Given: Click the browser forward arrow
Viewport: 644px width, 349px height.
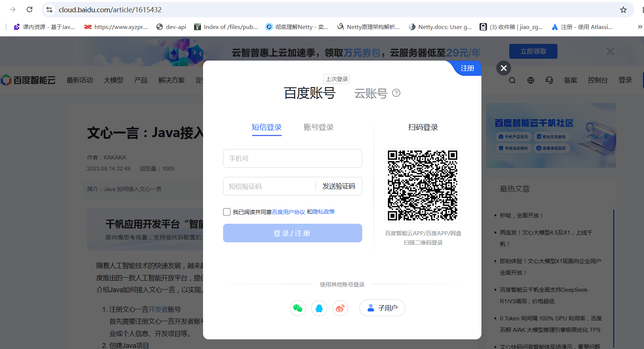Looking at the screenshot, I should pyautogui.click(x=13, y=10).
